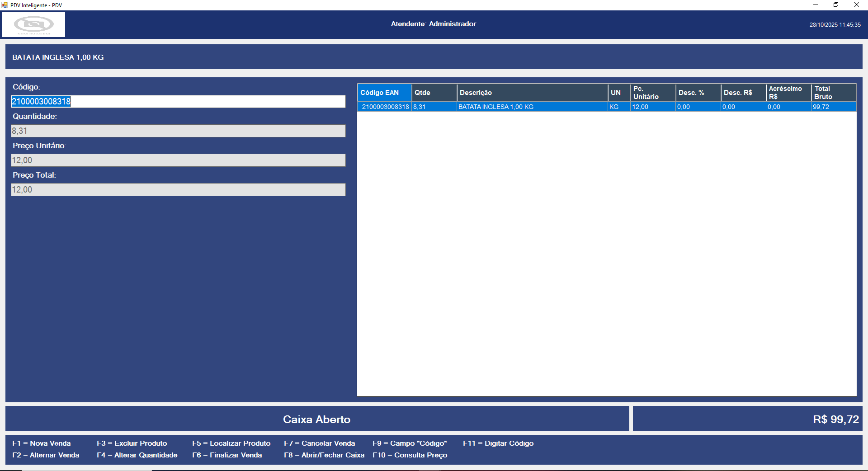Click the Caixa Aberto status panel
Image resolution: width=868 pixels, height=471 pixels.
316,419
